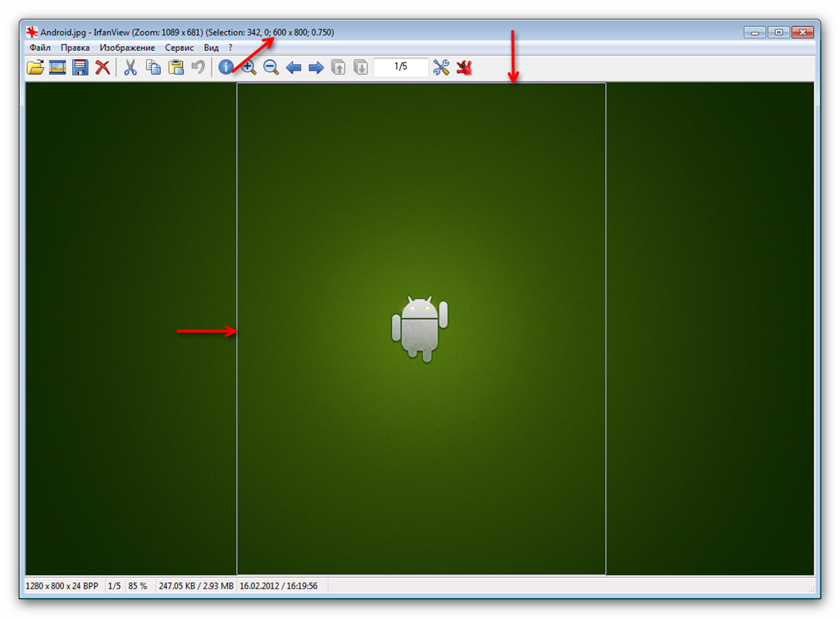Image resolution: width=840 pixels, height=618 pixels.
Task: Open the ? help menu
Action: coord(231,48)
